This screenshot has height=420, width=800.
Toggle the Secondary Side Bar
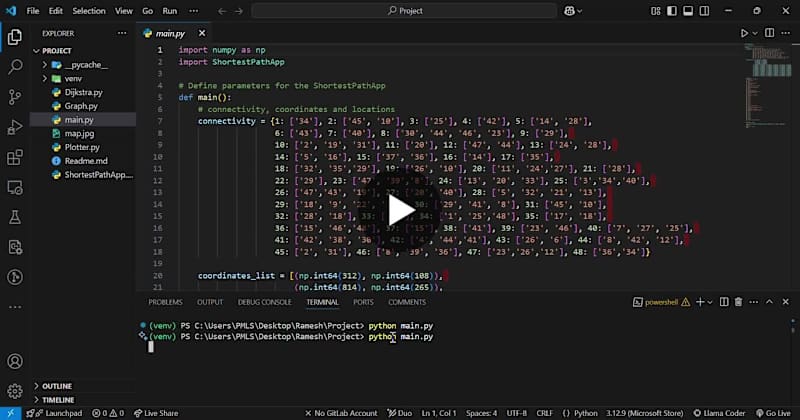coord(704,11)
